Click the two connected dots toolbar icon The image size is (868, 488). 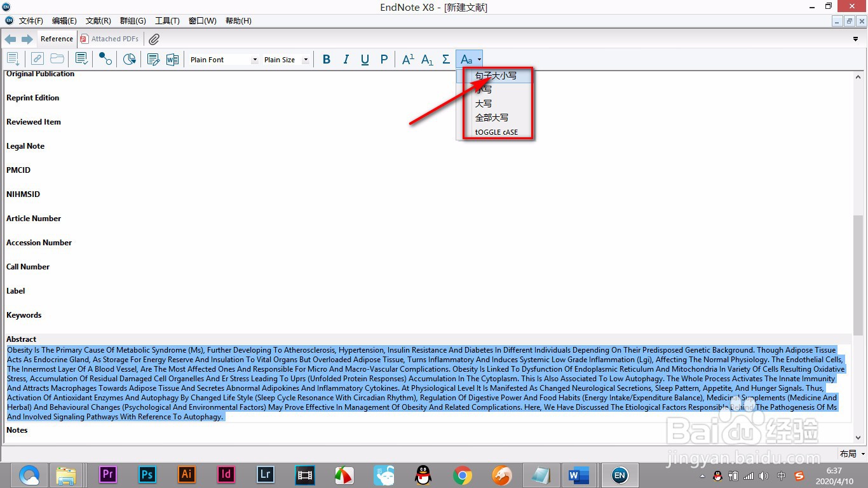click(105, 59)
